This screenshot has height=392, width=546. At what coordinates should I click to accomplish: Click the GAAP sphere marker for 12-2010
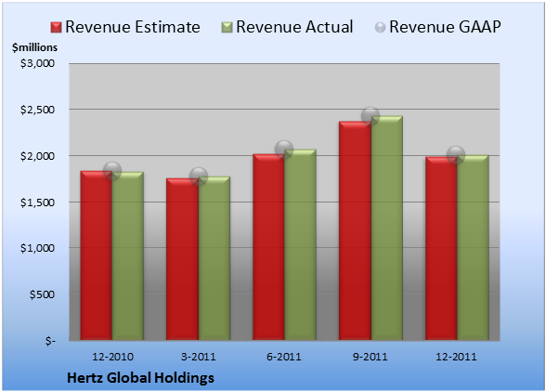coord(112,171)
